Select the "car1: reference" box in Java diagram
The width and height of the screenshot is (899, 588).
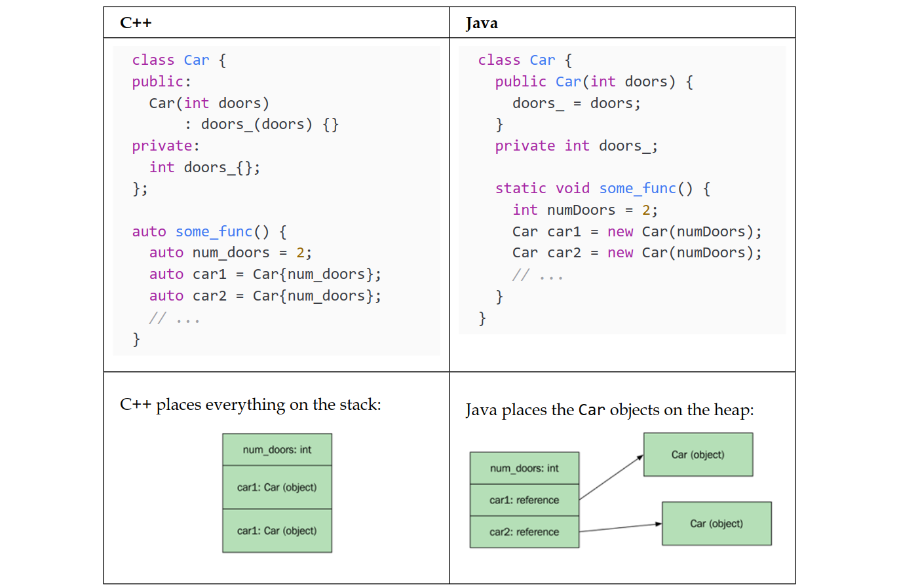(524, 500)
